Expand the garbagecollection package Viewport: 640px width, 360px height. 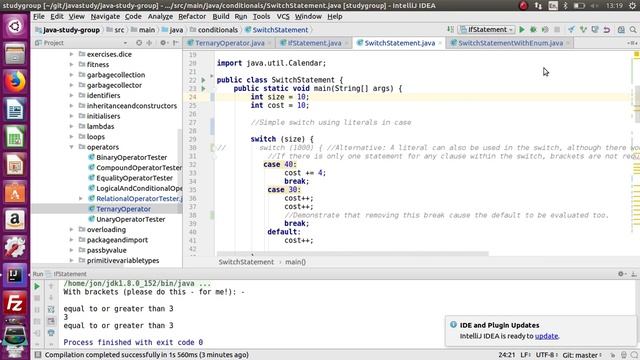(x=71, y=75)
